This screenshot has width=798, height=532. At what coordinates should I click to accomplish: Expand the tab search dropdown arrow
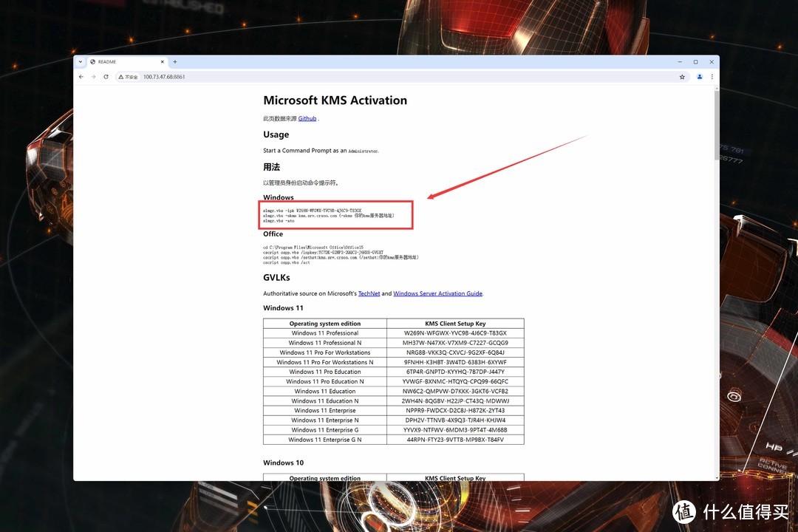[81, 62]
